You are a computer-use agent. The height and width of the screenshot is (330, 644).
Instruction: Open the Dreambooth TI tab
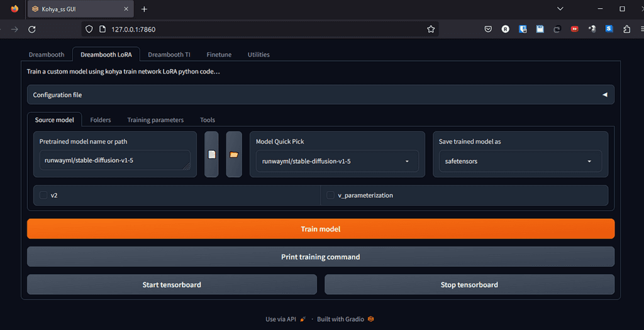169,55
